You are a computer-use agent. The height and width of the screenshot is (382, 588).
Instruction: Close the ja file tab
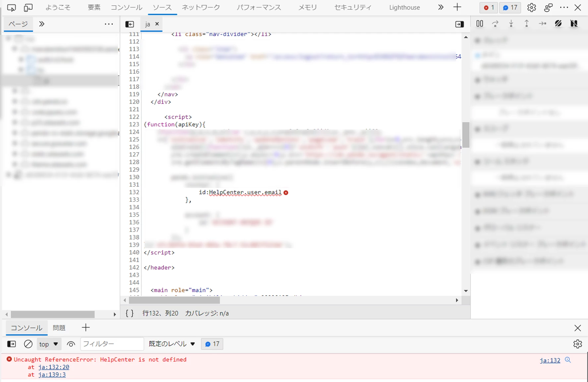157,24
